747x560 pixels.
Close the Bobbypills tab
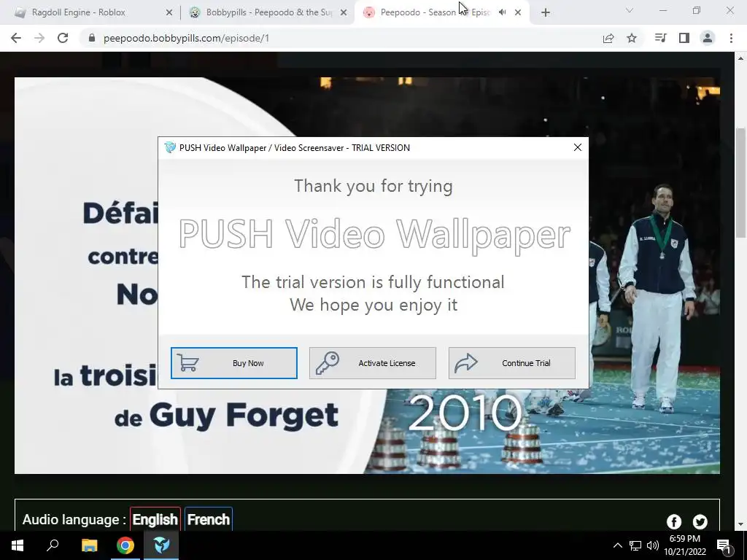pos(344,13)
